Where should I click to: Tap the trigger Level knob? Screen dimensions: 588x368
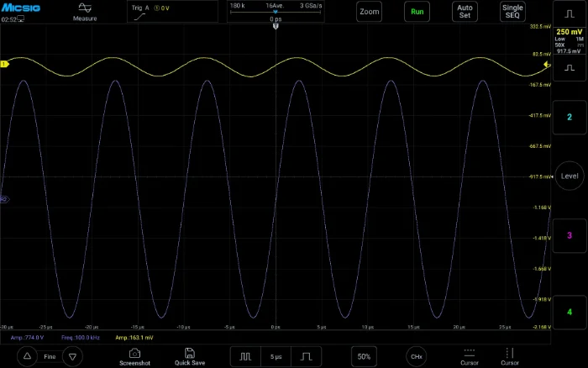[x=570, y=176]
